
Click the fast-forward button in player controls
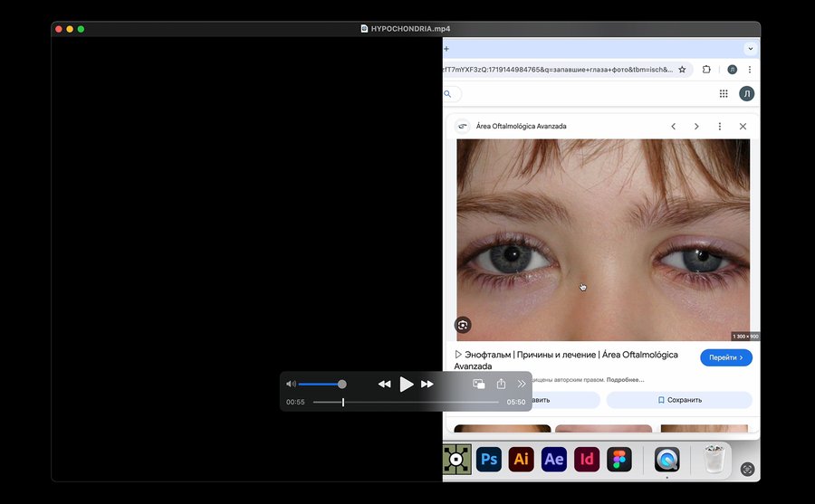427,385
